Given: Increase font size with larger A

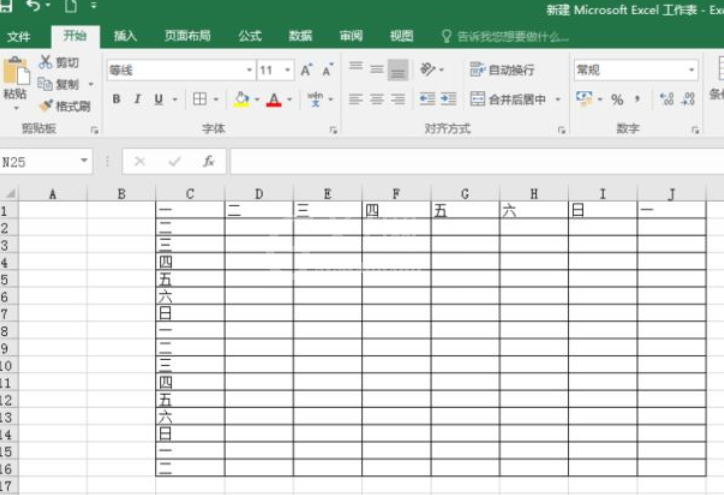Looking at the screenshot, I should pyautogui.click(x=306, y=70).
